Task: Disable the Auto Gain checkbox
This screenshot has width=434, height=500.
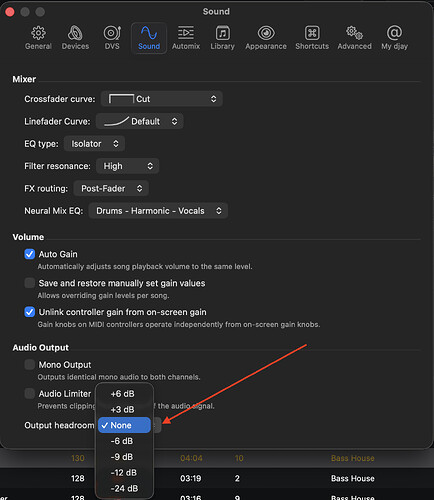Action: tap(30, 254)
